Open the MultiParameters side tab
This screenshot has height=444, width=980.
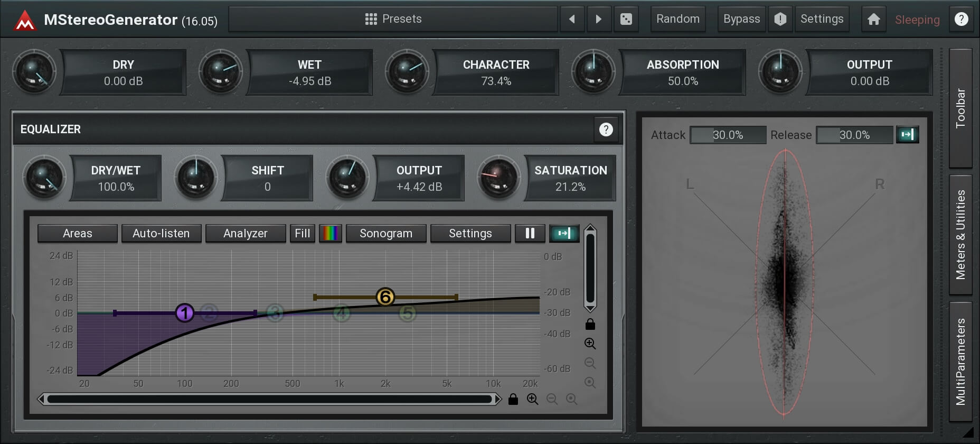coord(960,362)
